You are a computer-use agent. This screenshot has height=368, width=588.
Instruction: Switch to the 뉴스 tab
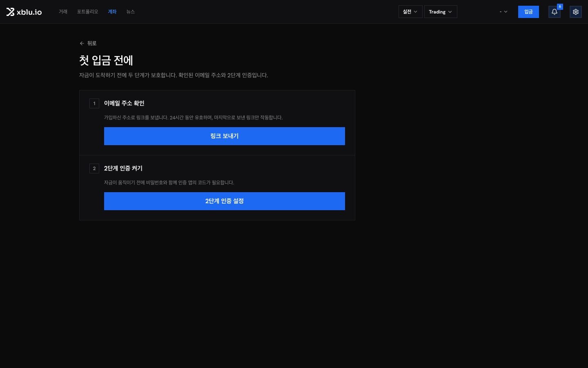coord(131,12)
